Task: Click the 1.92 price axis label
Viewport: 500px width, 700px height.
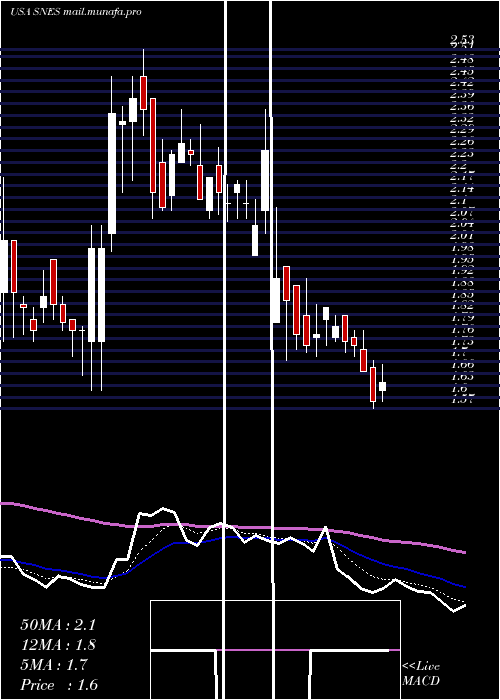Action: (462, 271)
